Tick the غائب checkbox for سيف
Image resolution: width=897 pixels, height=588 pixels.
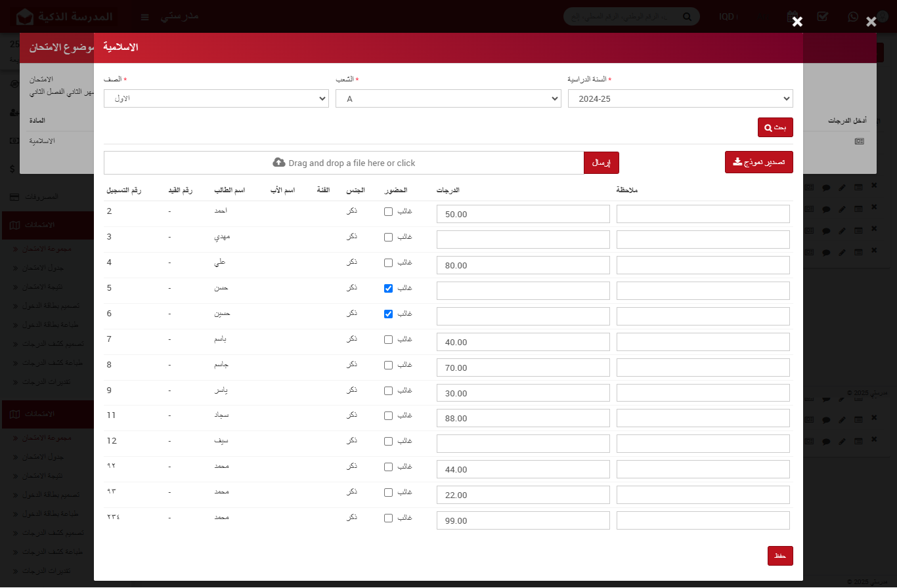(388, 442)
